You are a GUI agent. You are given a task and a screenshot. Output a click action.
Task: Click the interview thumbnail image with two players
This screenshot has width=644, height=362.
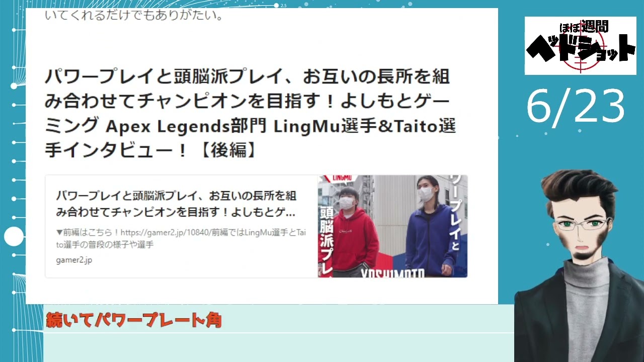coord(392,226)
